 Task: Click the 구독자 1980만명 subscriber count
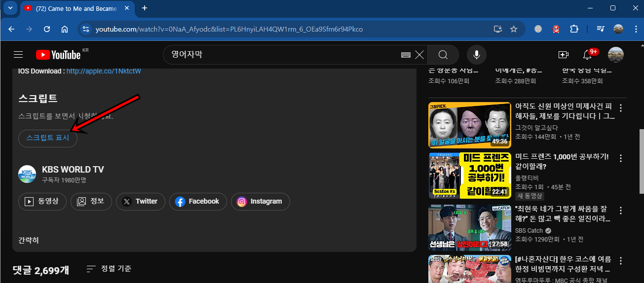[x=64, y=179]
